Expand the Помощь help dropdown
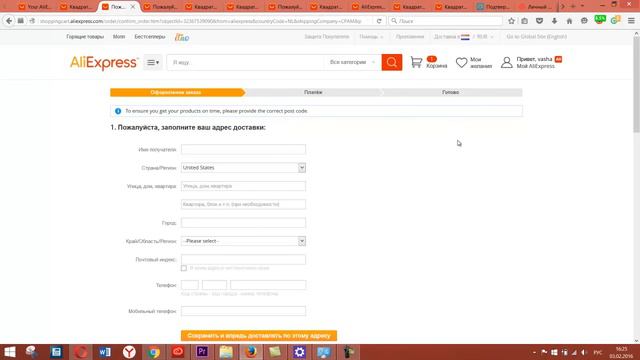640x360 pixels. click(x=371, y=37)
